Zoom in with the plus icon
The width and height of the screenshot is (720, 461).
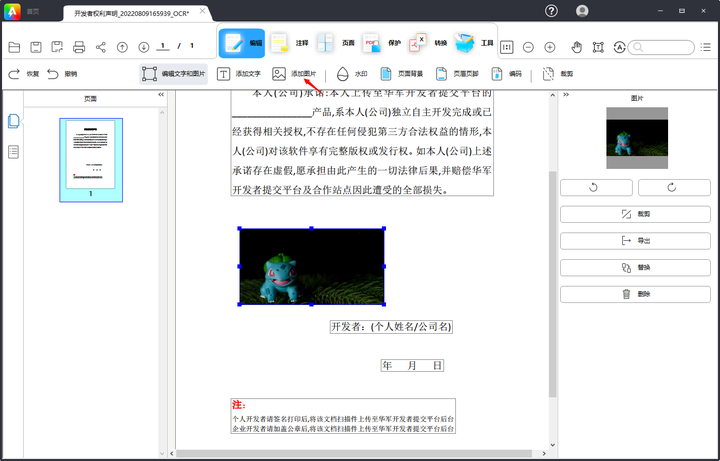tap(550, 47)
